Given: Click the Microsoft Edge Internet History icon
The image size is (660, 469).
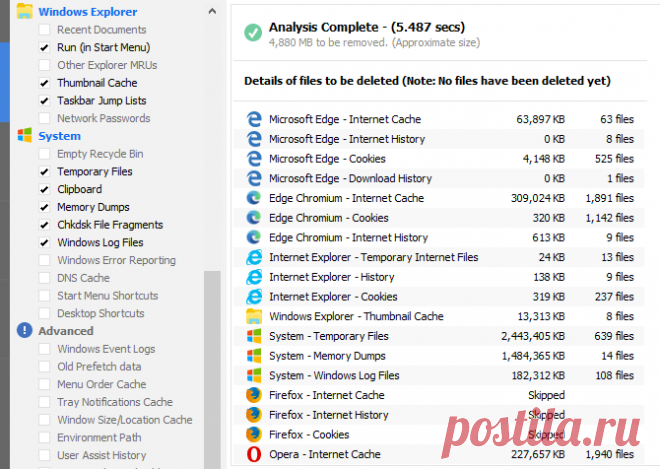Looking at the screenshot, I should pos(254,139).
